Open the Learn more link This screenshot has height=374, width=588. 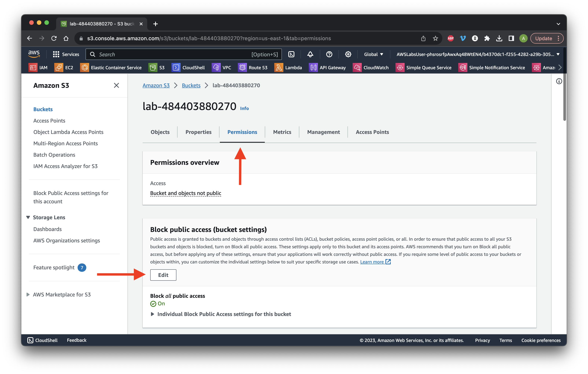(375, 262)
